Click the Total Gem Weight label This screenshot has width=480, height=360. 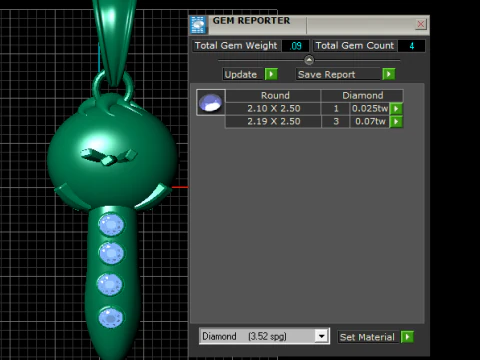pos(236,46)
